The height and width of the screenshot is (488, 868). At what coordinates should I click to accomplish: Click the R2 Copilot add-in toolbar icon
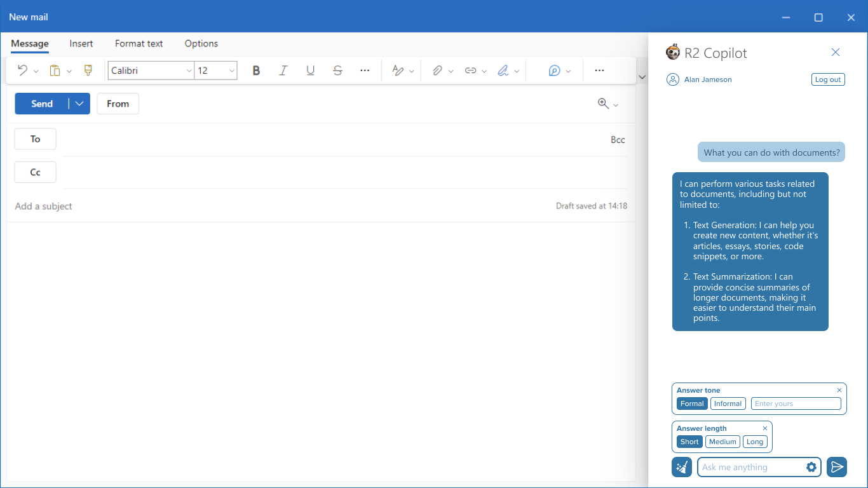(554, 71)
